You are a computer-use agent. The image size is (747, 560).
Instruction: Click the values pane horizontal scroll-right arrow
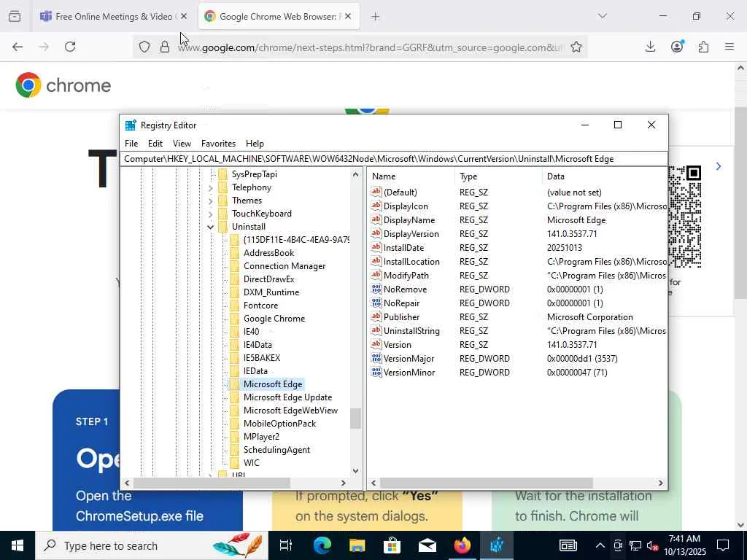(660, 483)
